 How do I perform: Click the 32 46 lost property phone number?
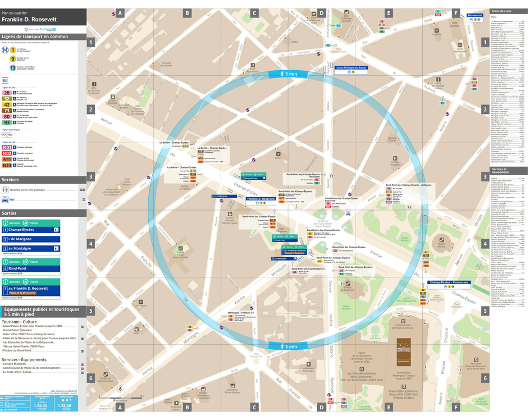click(66, 405)
